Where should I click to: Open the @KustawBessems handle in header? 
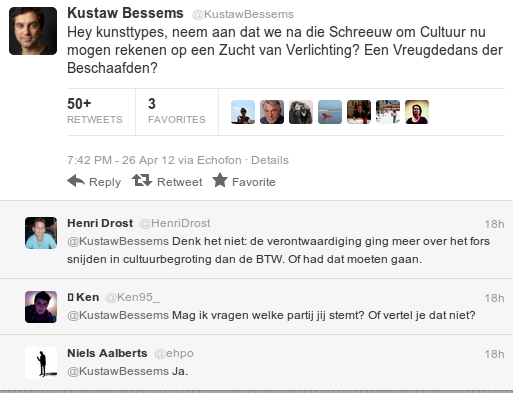[x=243, y=14]
